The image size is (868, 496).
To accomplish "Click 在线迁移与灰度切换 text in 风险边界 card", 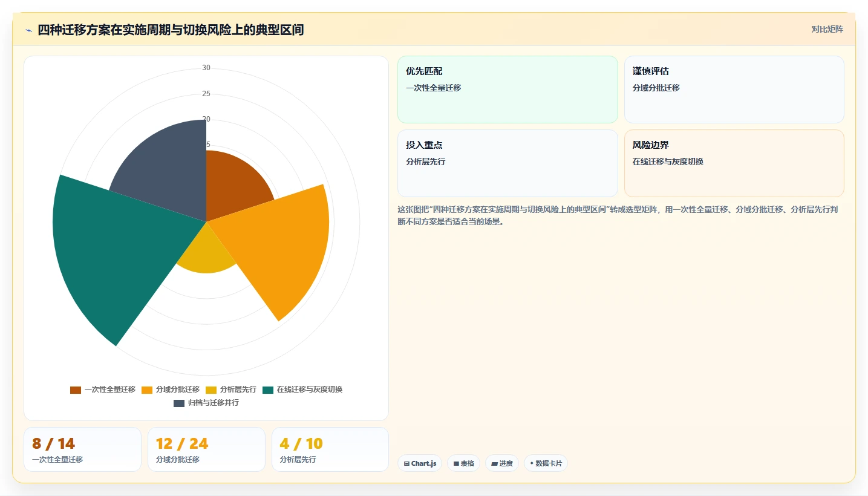I will point(668,162).
